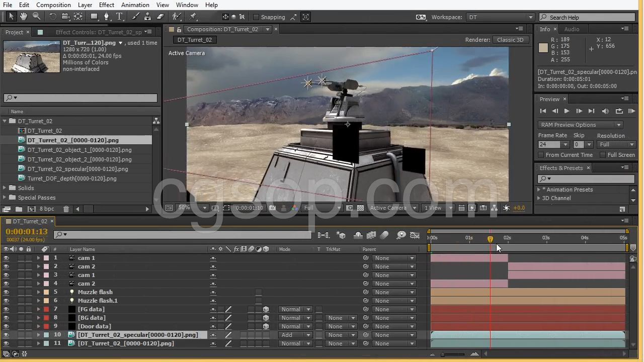Jump to first frame in Preview
The width and height of the screenshot is (644, 362).
[x=543, y=111]
